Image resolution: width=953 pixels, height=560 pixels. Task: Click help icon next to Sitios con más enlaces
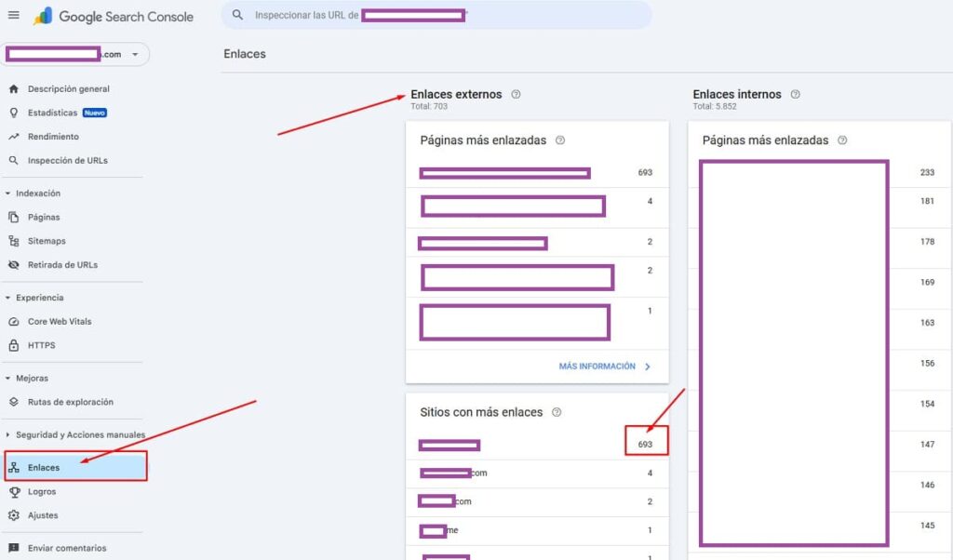pyautogui.click(x=557, y=412)
